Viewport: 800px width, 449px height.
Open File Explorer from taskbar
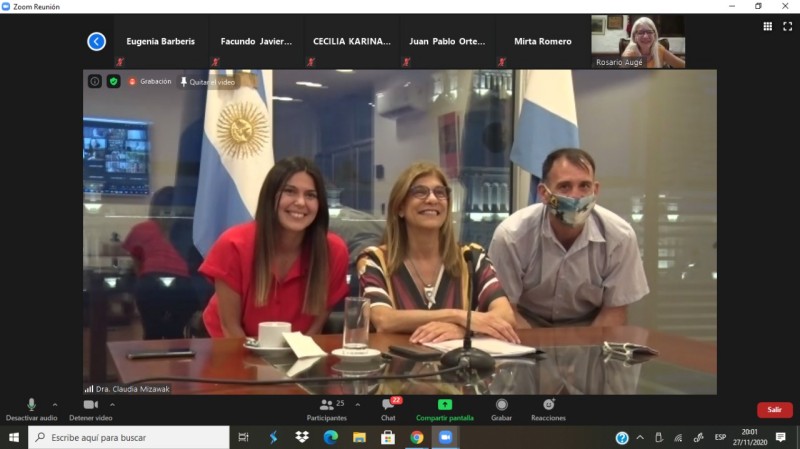click(x=359, y=437)
